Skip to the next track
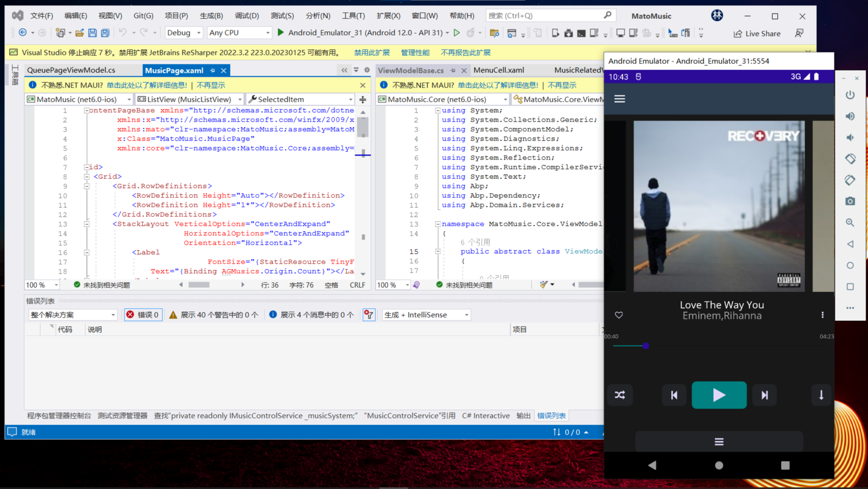The height and width of the screenshot is (489, 868). [764, 395]
